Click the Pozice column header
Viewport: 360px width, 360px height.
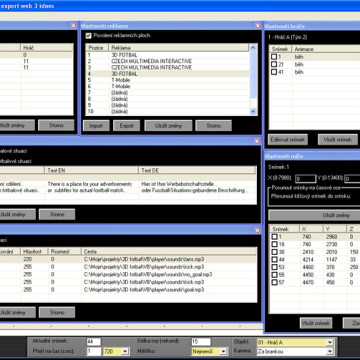point(97,48)
